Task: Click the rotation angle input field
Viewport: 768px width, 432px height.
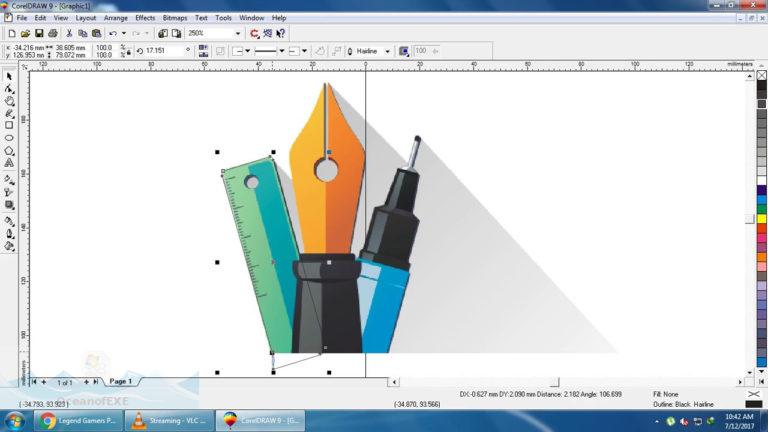Action: coord(165,50)
